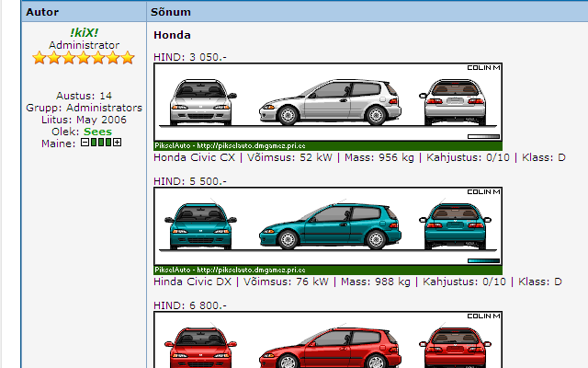
Task: Click the minus reputation icon next to Maine
Action: point(85,143)
